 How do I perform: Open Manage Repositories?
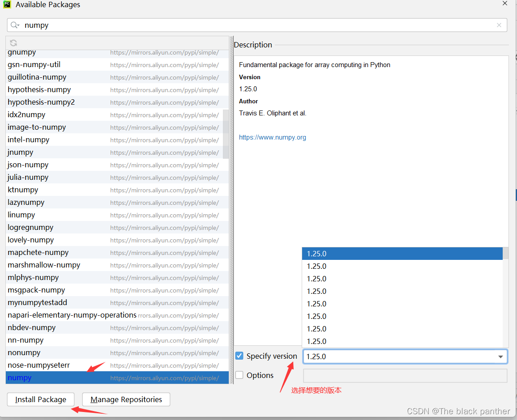click(126, 399)
